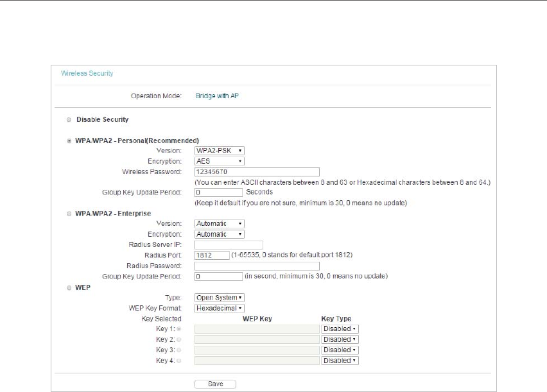Click the Save button

[x=215, y=384]
